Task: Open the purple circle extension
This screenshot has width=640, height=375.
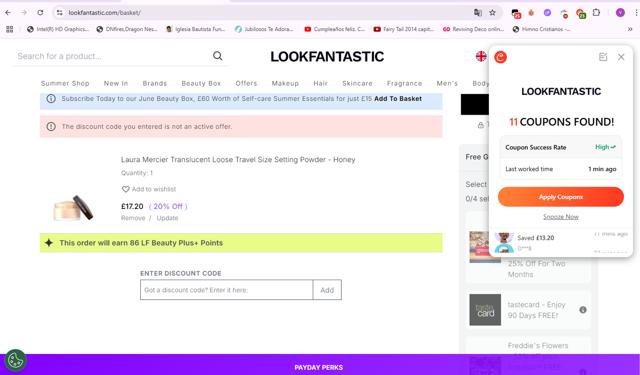Action: [x=547, y=13]
